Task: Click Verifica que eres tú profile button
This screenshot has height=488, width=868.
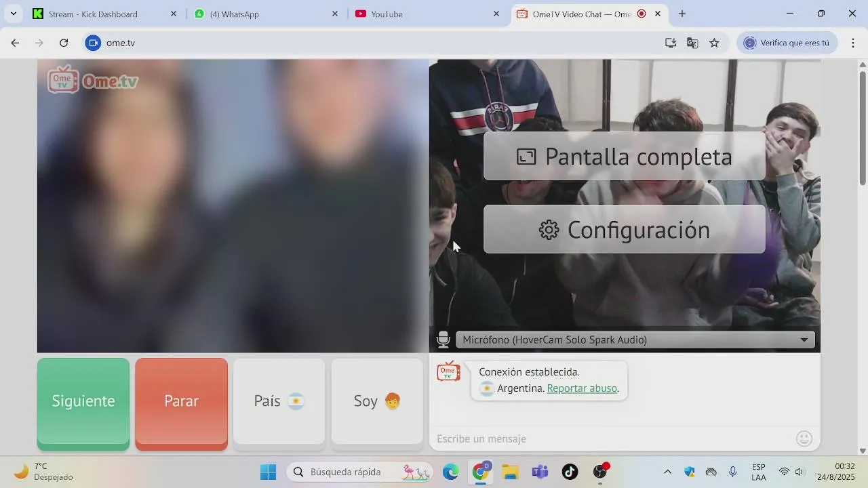Action: (787, 43)
